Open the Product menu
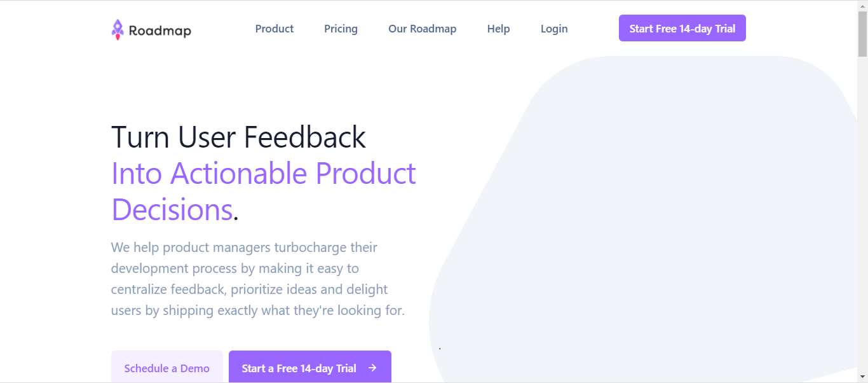The width and height of the screenshot is (868, 383). (274, 29)
